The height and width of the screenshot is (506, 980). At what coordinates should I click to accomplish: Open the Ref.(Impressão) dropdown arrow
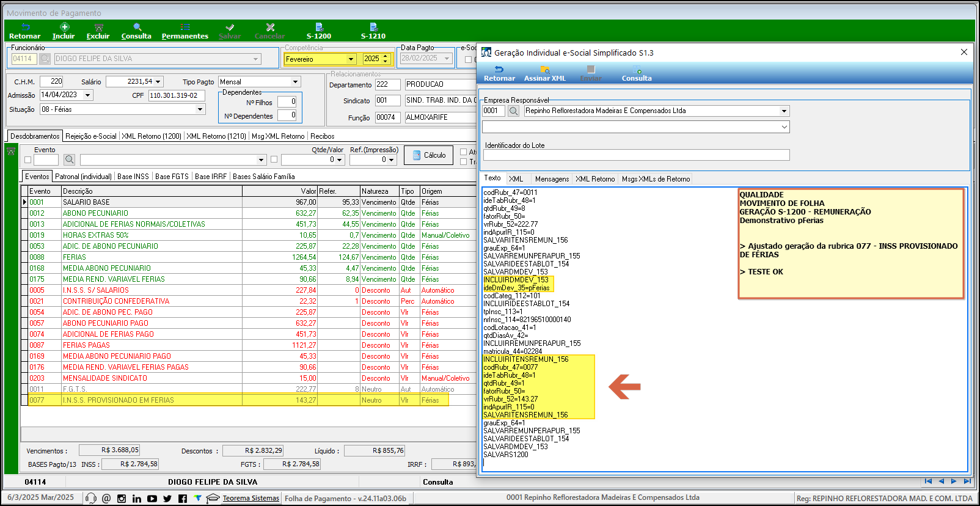coord(392,160)
